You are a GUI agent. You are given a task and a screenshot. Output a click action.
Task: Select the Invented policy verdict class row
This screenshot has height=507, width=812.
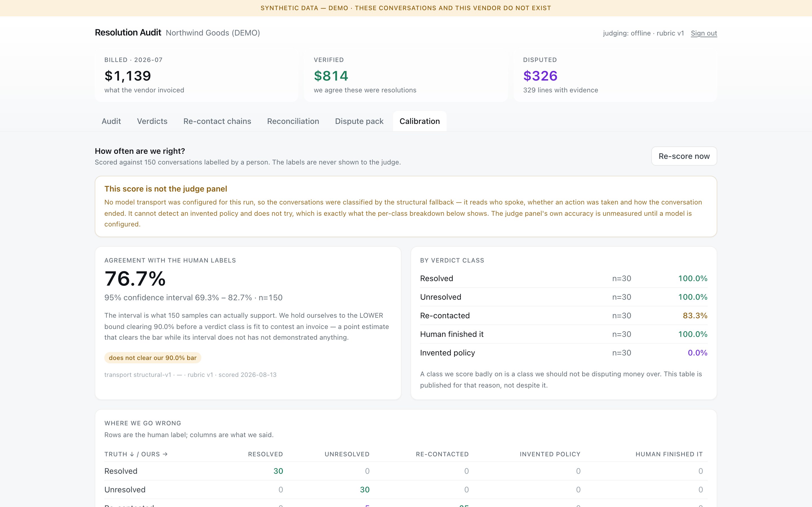tap(563, 353)
